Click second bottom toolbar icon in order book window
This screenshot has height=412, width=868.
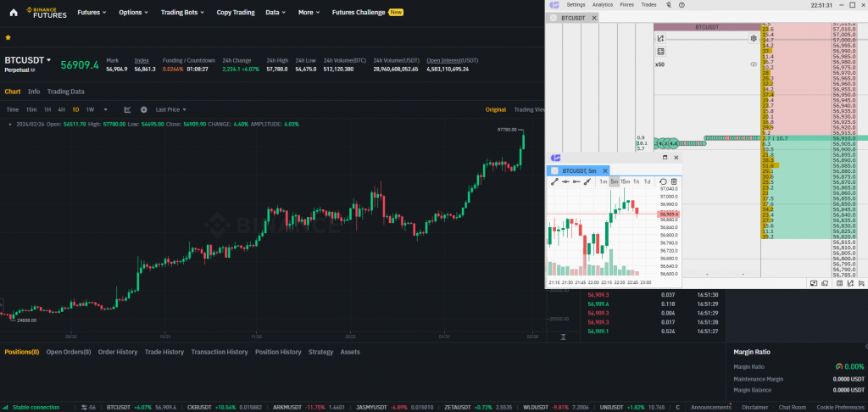click(x=825, y=283)
